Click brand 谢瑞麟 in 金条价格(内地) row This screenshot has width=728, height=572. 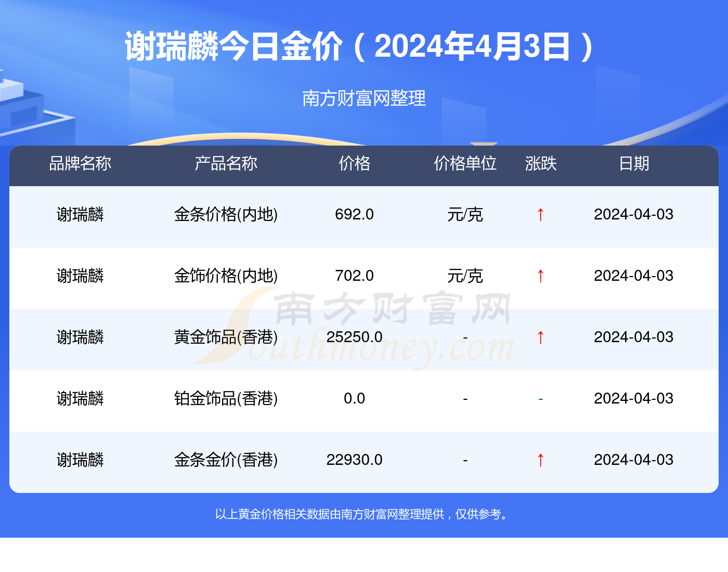[80, 214]
